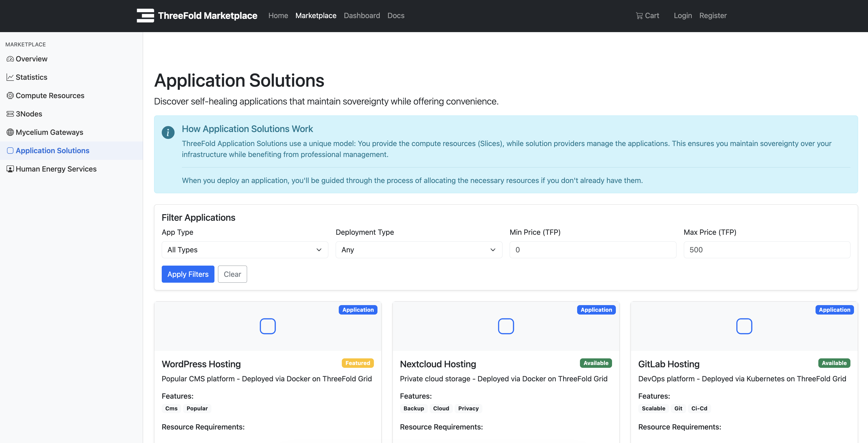Screen dimensions: 868x443
Task: Click the Application badge on the Nextcloud card
Action: point(596,310)
